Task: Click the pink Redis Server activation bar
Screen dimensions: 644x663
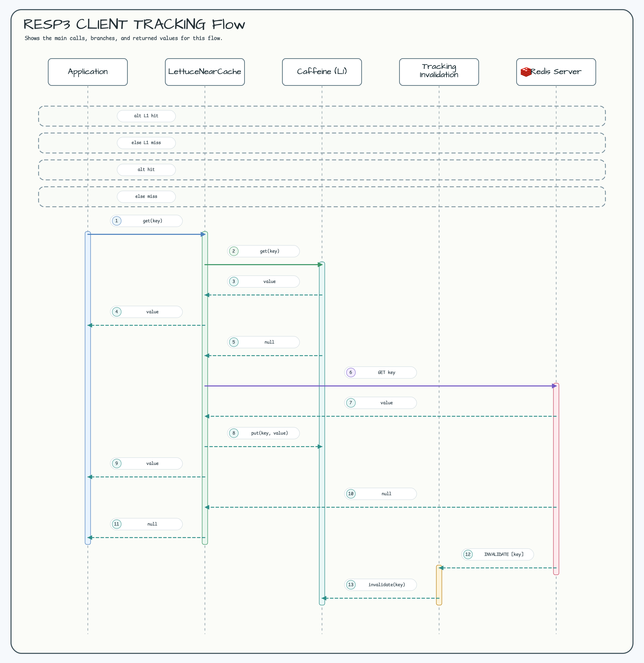Action: click(556, 479)
